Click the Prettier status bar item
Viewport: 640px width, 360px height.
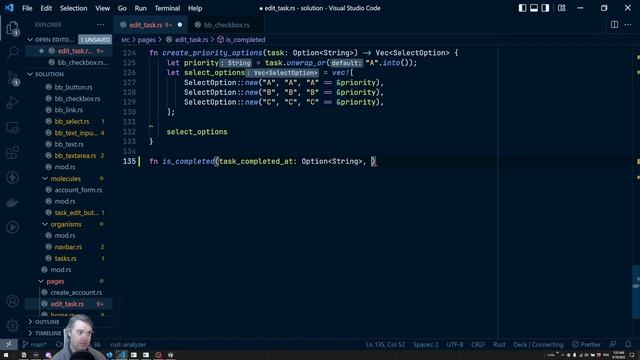(586, 344)
